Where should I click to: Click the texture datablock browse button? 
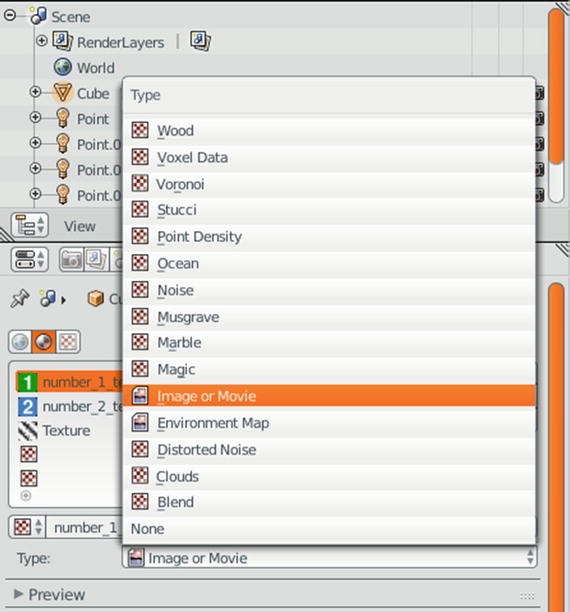coord(27,527)
